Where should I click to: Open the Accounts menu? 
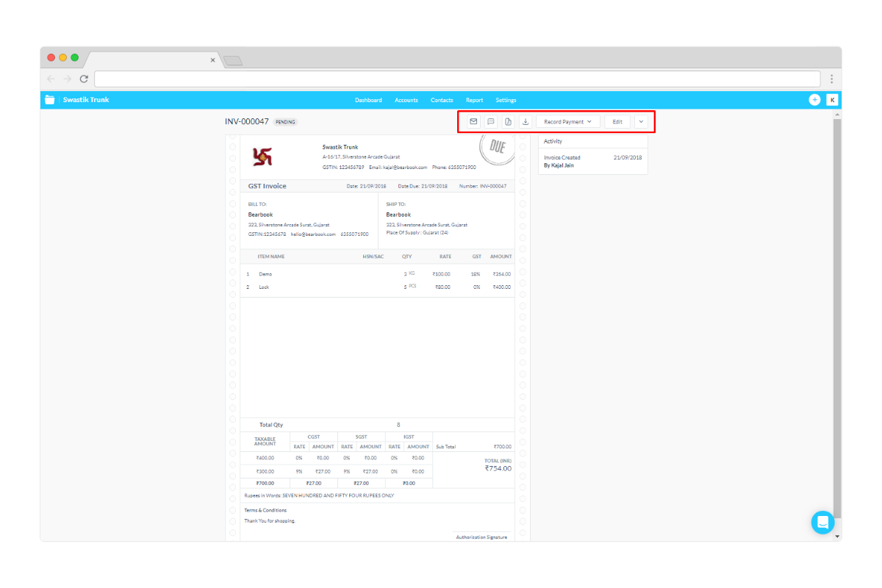406,100
